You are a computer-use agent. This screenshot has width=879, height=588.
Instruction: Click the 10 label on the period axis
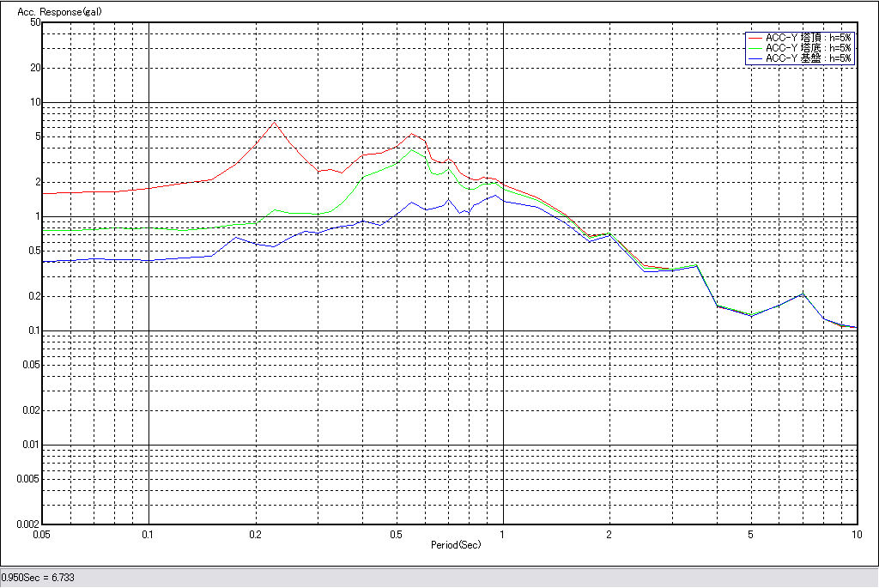[856, 535]
